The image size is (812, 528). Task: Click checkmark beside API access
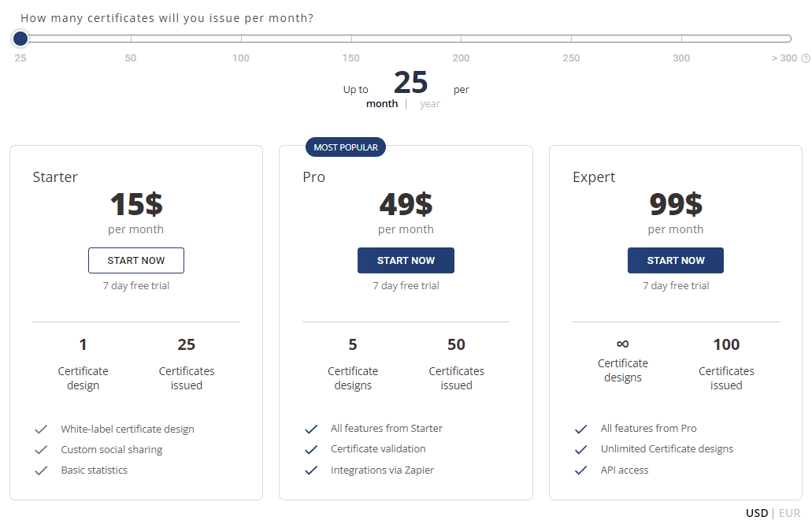pos(581,470)
